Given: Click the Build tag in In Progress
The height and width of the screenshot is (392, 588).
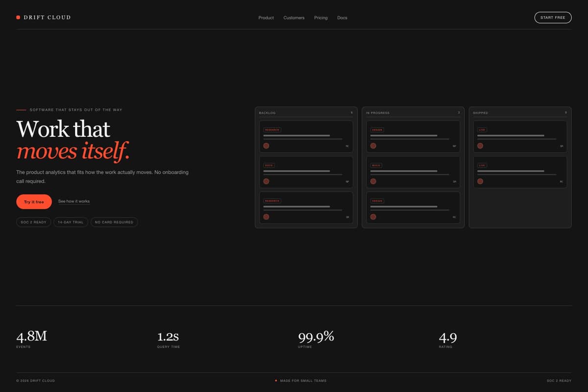Looking at the screenshot, I should (x=376, y=166).
